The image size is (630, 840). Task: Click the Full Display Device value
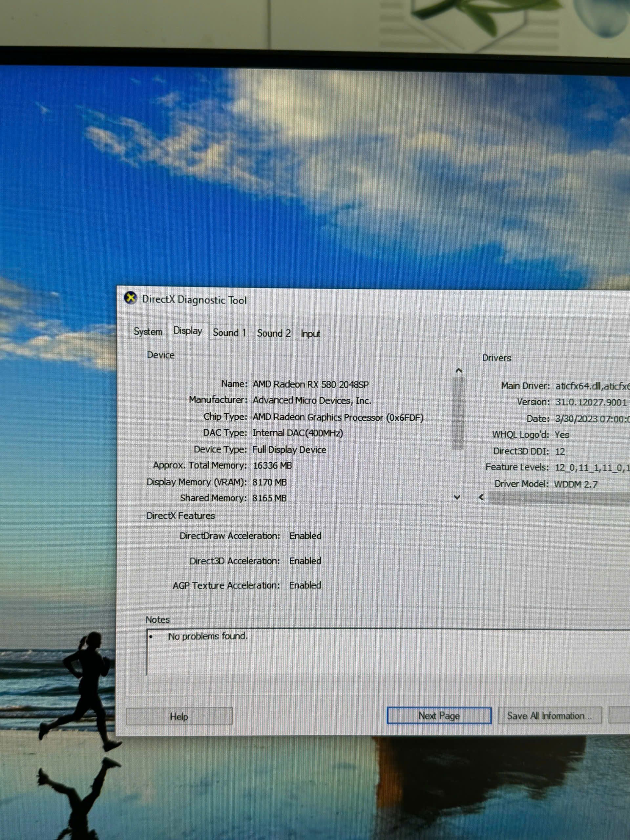(x=289, y=450)
